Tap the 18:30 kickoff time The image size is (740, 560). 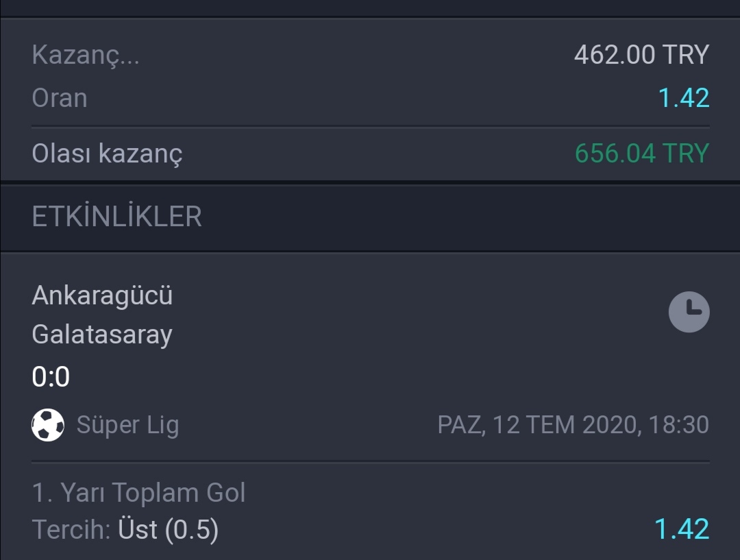coord(678,425)
